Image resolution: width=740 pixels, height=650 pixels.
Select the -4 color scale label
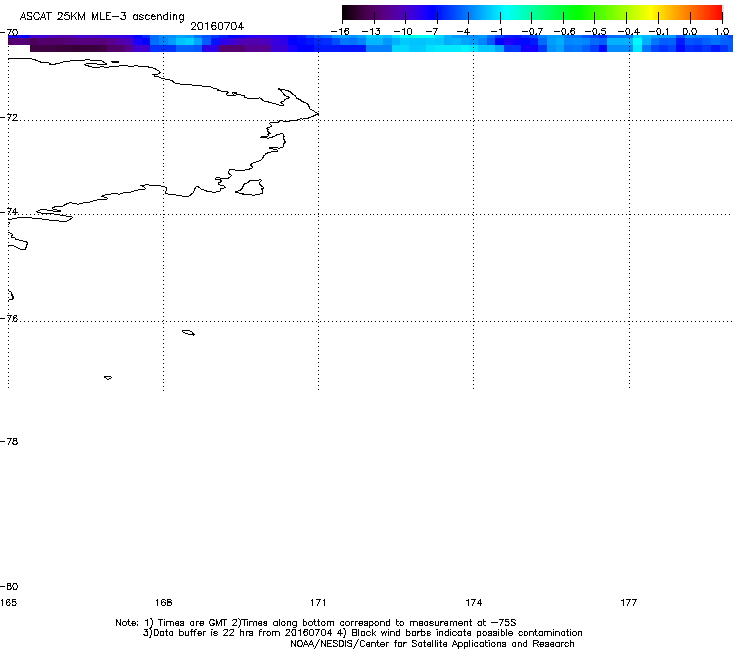(463, 32)
